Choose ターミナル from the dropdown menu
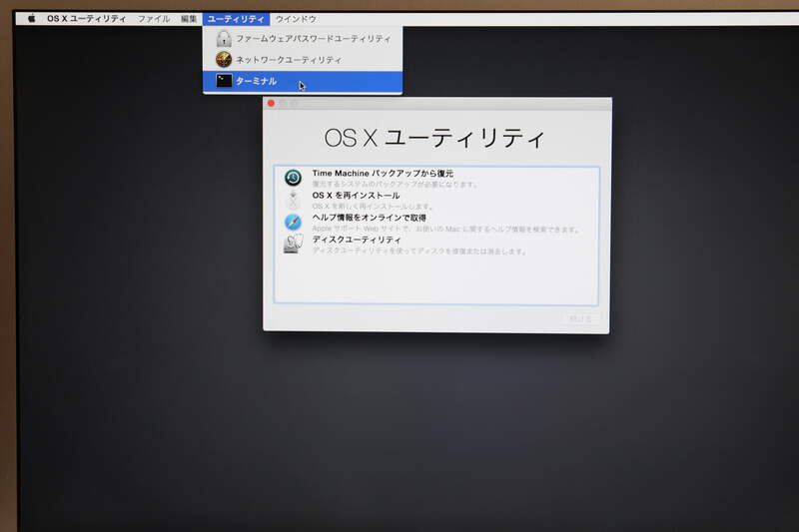799x532 pixels. coord(256,81)
